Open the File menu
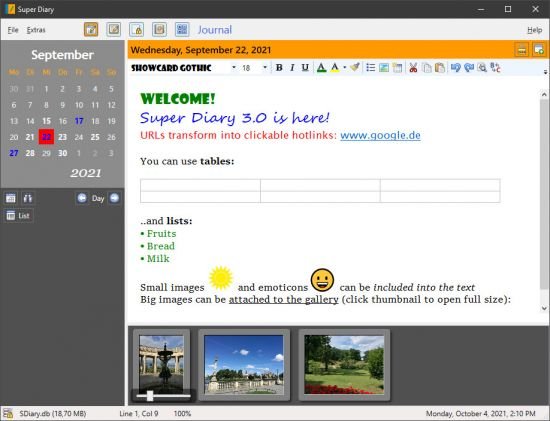The image size is (550, 421). click(x=13, y=30)
